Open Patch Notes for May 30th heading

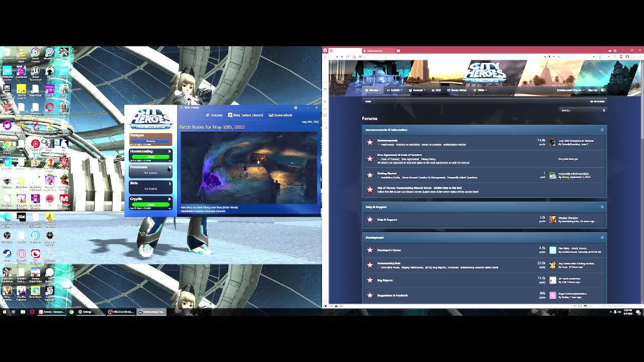[212, 127]
